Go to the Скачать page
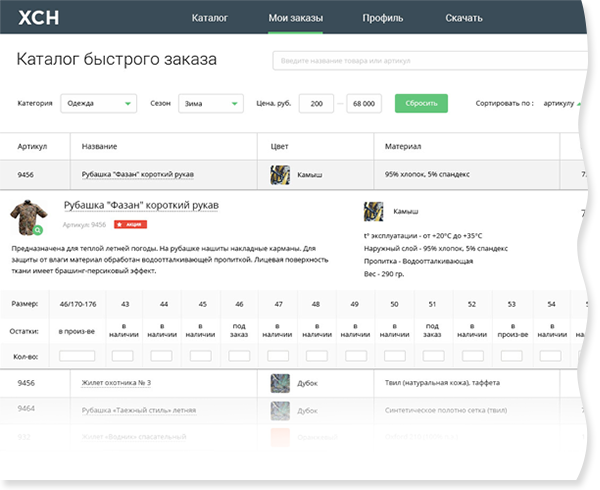600x490 pixels. click(464, 18)
